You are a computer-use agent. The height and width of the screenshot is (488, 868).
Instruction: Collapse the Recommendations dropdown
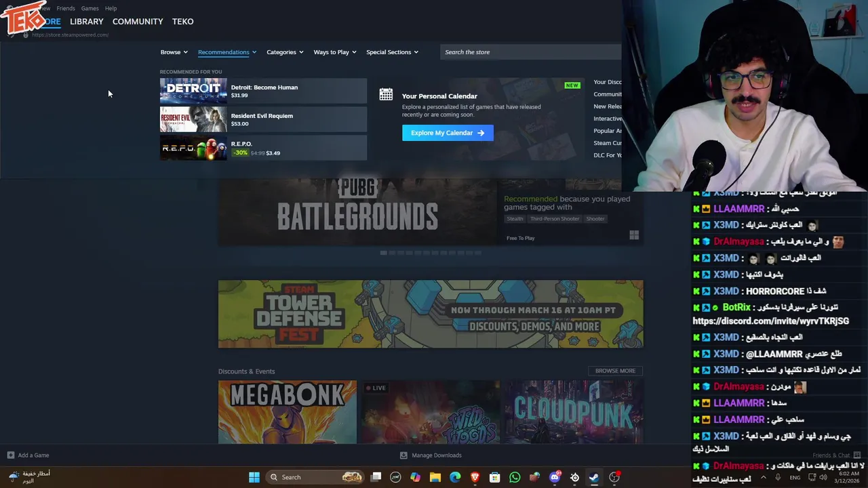[227, 52]
